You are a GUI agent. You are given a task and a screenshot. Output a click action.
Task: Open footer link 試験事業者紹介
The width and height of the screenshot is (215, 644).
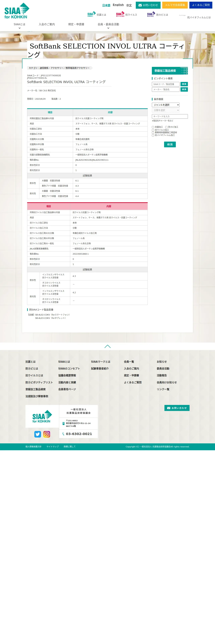click(x=100, y=368)
